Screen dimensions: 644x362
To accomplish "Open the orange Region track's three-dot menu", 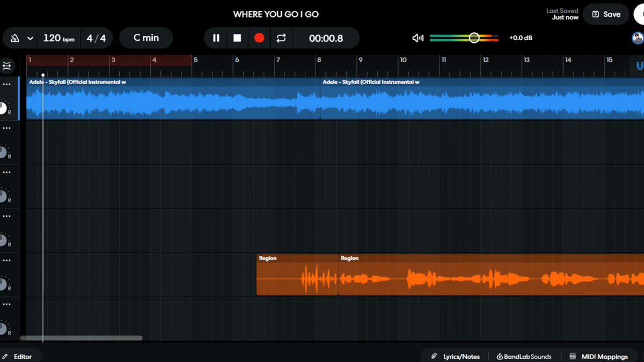I will coord(6,260).
